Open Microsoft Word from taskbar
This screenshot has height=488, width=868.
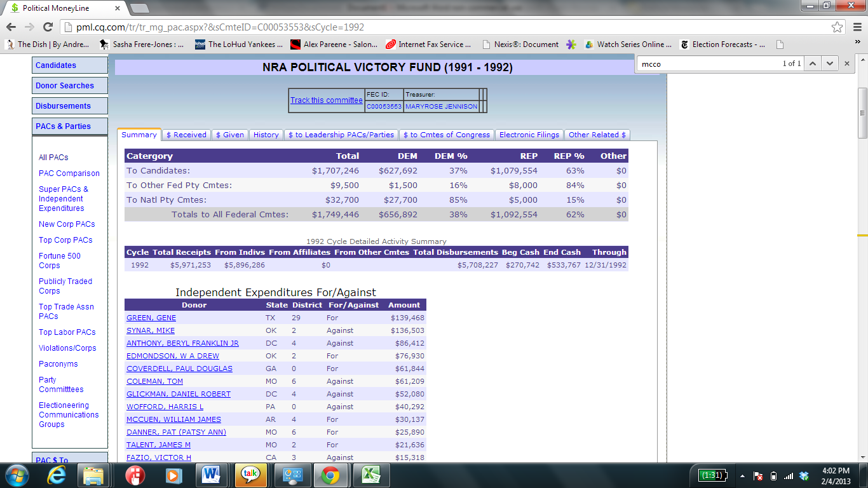pos(212,475)
